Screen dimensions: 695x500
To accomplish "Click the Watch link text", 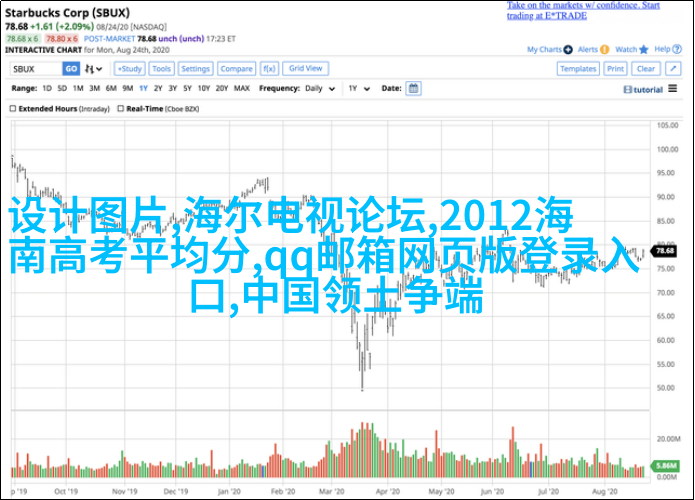I will pos(626,50).
